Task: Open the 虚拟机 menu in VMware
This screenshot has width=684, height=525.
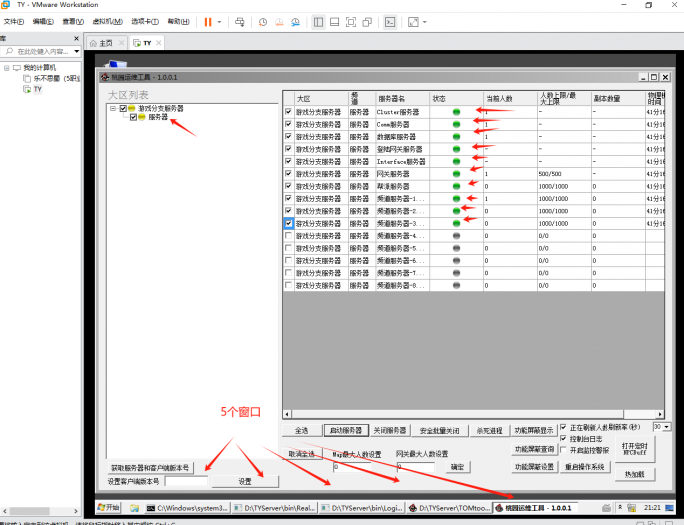Action: [x=103, y=21]
